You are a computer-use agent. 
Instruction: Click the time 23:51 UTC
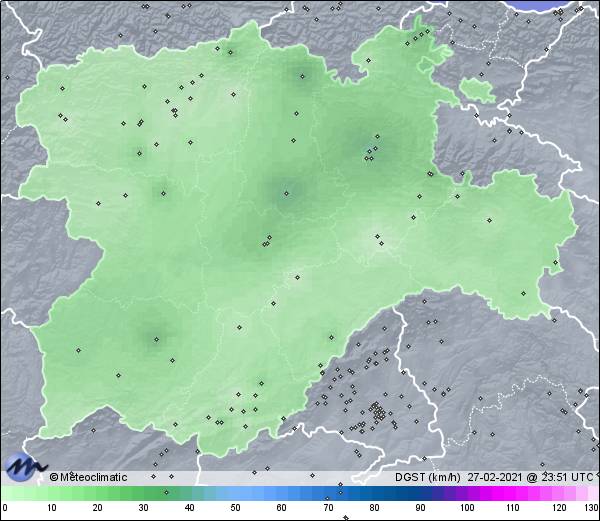tap(566, 477)
